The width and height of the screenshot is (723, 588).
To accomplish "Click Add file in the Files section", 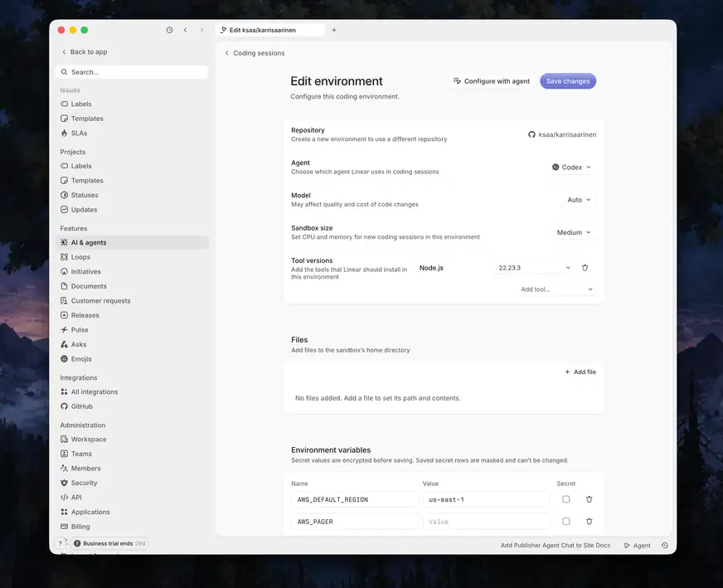I will [580, 372].
